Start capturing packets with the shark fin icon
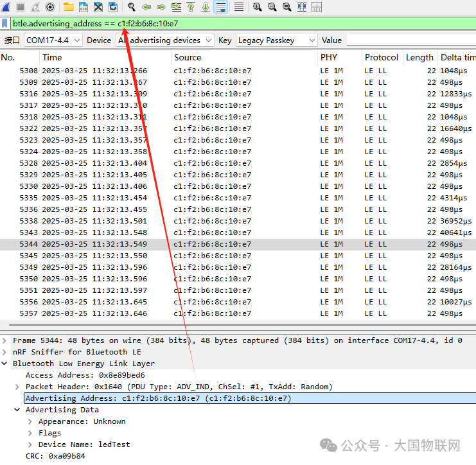476x465 pixels. [6, 6]
